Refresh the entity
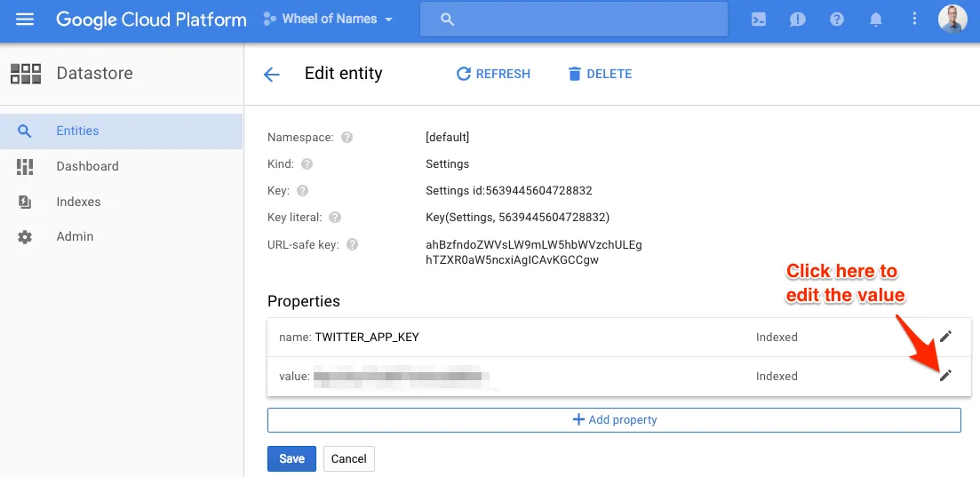This screenshot has height=477, width=980. point(493,74)
